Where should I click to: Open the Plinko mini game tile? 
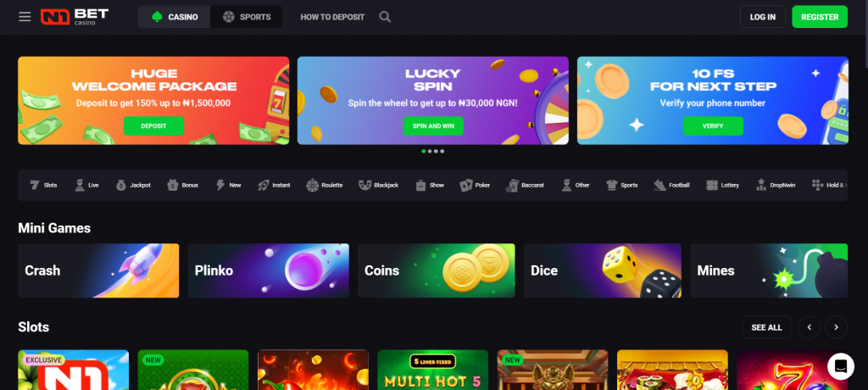click(269, 270)
